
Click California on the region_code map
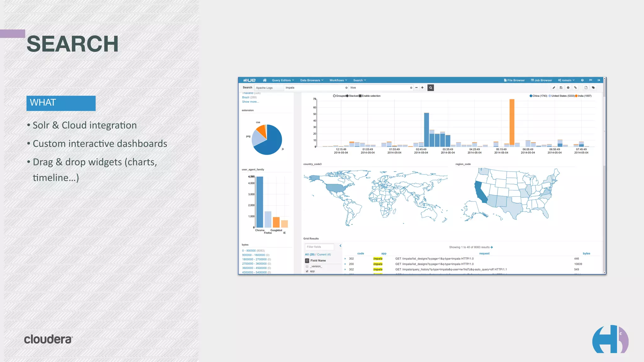tap(480, 191)
